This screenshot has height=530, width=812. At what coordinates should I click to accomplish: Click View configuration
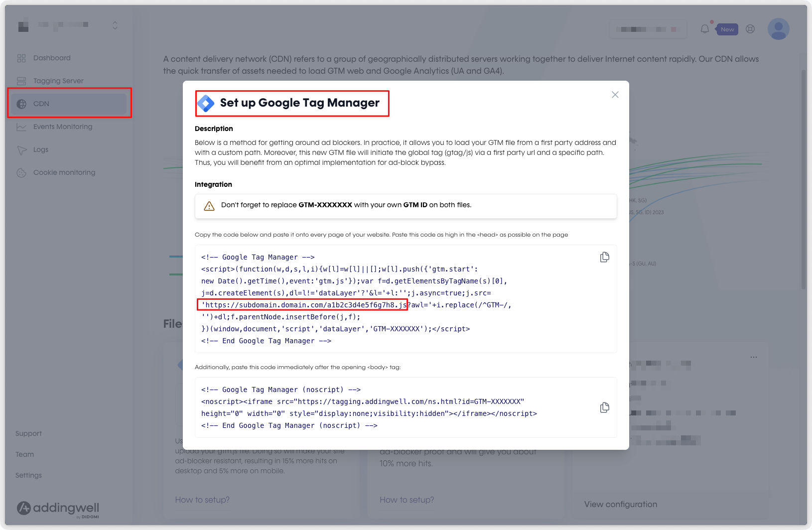pyautogui.click(x=621, y=504)
